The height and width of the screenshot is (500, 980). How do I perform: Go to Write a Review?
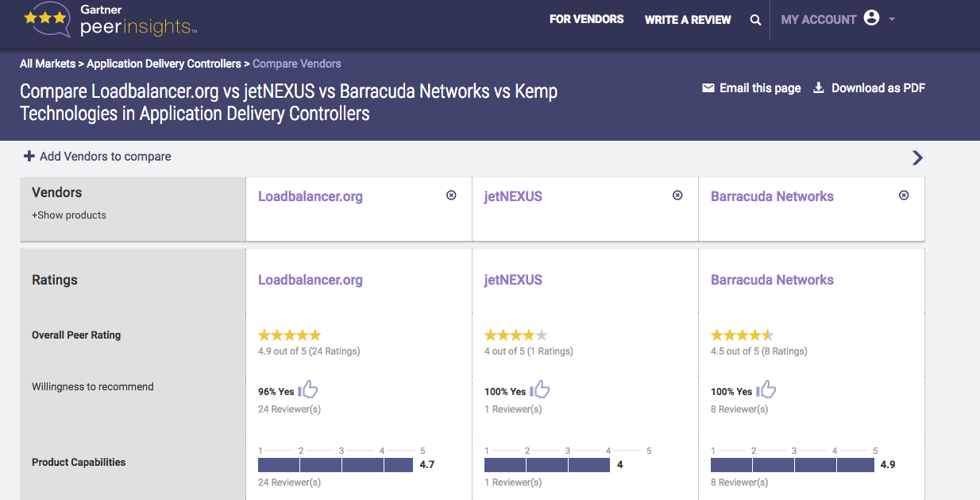point(688,19)
